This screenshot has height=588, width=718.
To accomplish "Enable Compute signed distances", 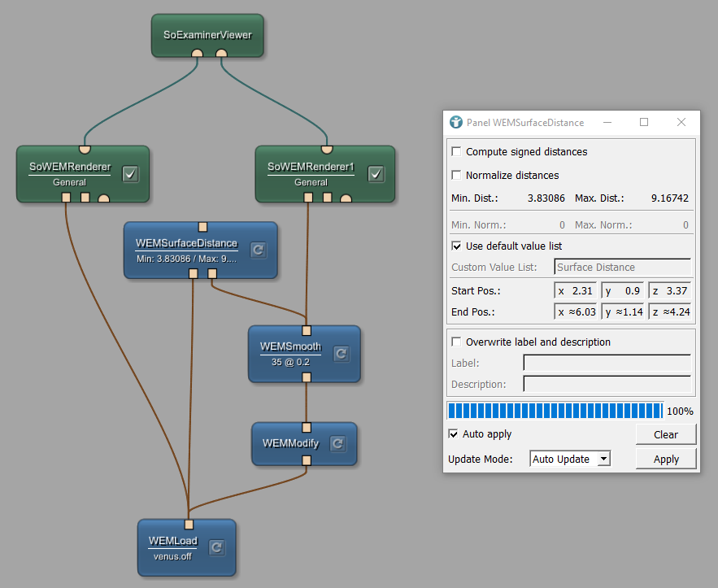I will coord(456,151).
